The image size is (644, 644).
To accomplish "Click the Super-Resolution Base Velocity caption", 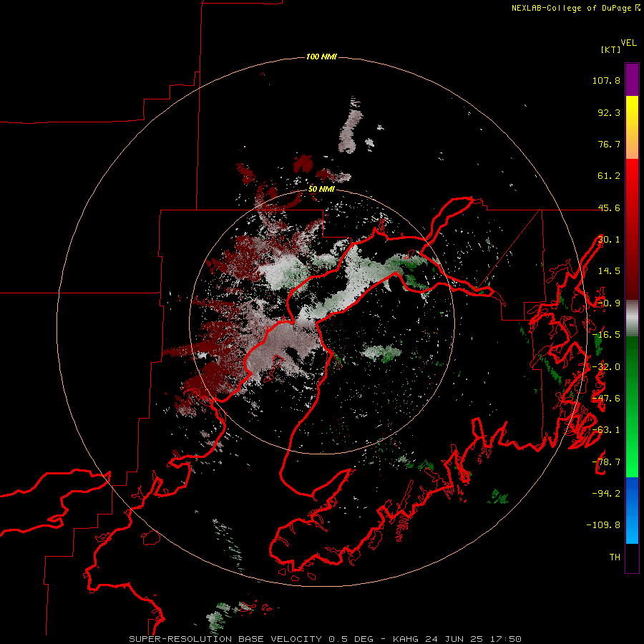I will (x=325, y=639).
